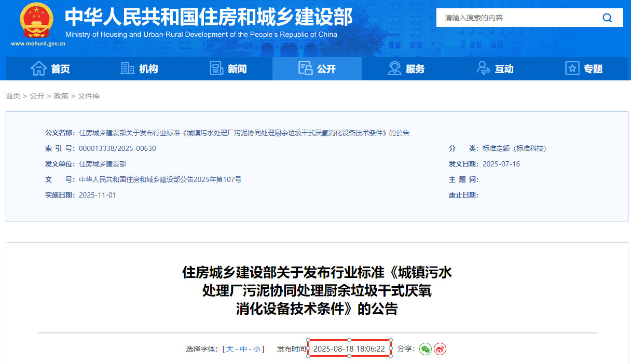Viewport: 631px width, 364px height.
Task: Click the main article headline
Action: (317, 290)
